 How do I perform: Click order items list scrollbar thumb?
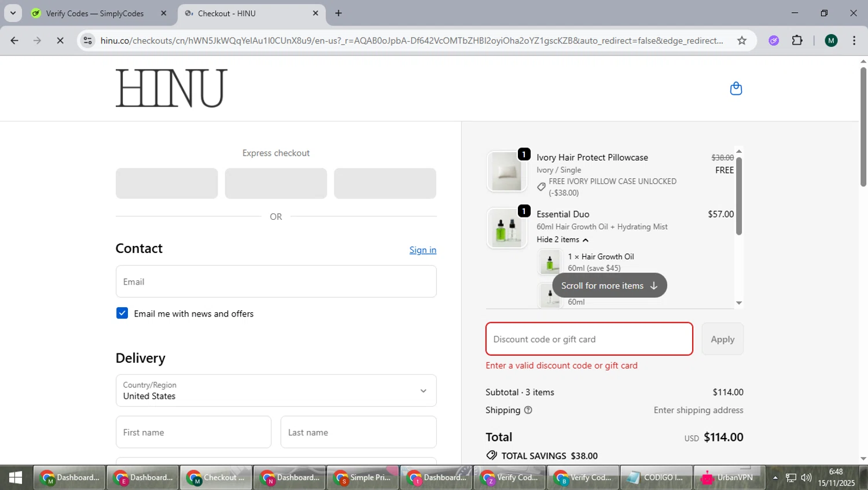[x=739, y=196]
